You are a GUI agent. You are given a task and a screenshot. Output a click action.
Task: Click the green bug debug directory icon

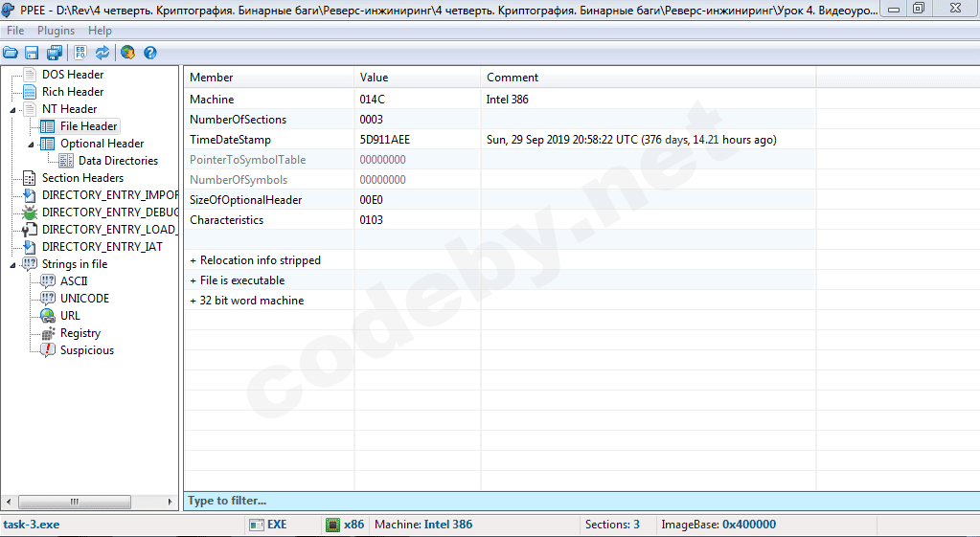coord(30,213)
